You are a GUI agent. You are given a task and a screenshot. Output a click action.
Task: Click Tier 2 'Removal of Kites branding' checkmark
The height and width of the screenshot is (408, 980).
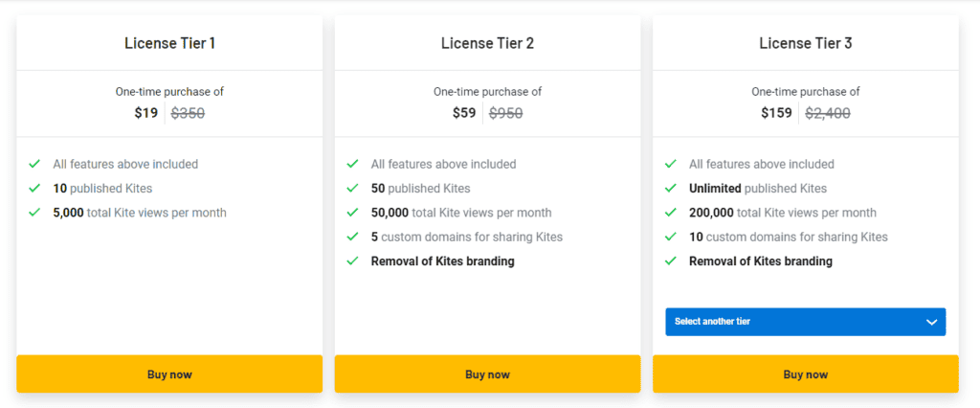pyautogui.click(x=352, y=261)
